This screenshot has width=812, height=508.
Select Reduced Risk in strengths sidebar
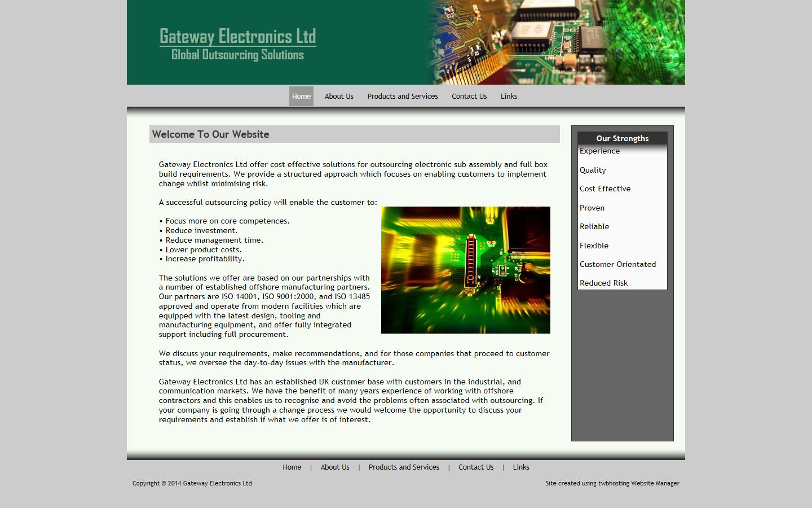(x=603, y=283)
